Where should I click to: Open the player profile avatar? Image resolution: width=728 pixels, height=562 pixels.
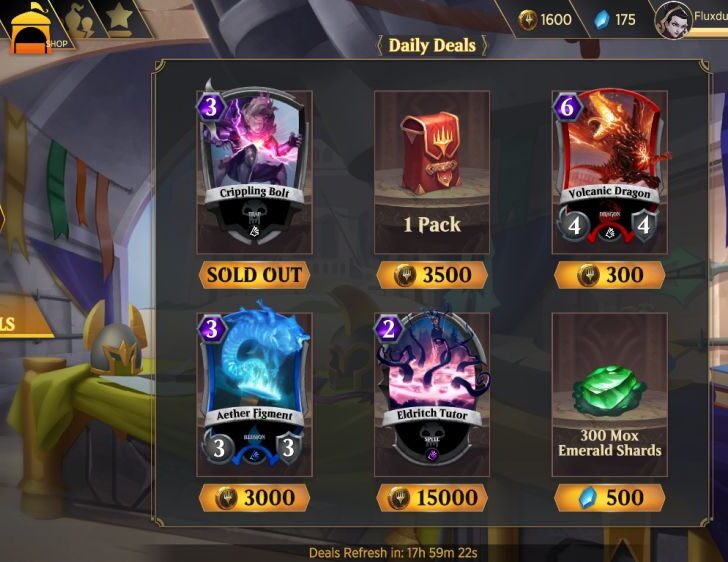pyautogui.click(x=673, y=20)
